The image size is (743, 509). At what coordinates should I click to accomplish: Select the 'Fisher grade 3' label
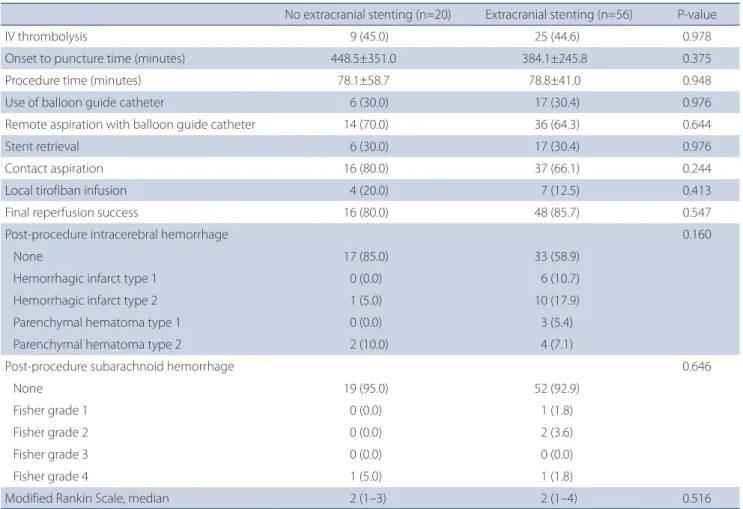click(x=51, y=454)
